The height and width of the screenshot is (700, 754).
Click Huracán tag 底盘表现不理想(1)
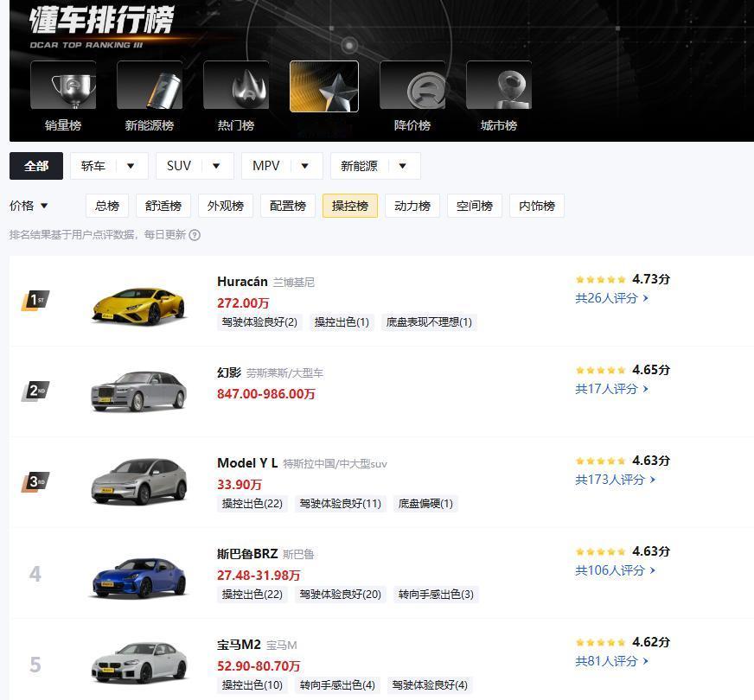429,321
